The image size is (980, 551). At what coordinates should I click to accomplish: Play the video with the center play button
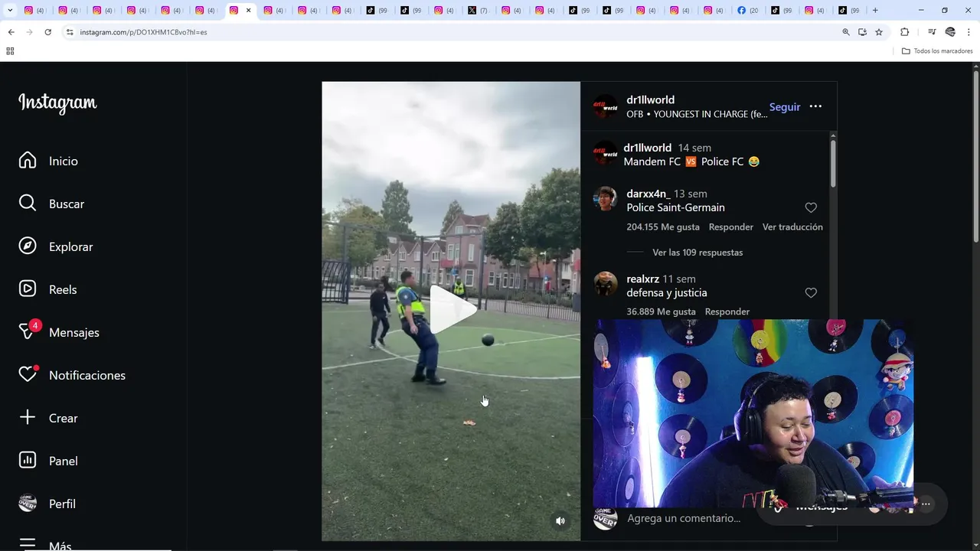[x=452, y=310]
